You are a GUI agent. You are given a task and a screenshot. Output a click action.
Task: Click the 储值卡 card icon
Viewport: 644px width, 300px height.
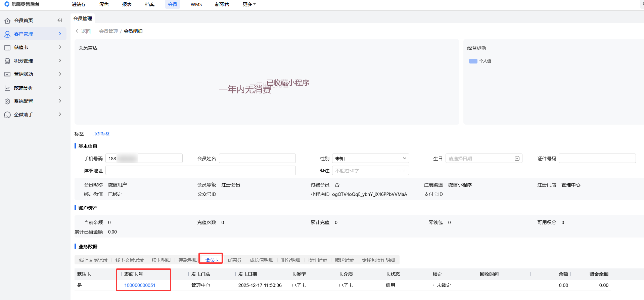point(7,48)
